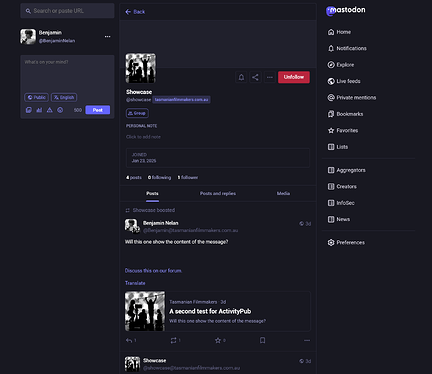Translate the boosted post
Image resolution: width=432 pixels, height=374 pixels.
(x=135, y=283)
